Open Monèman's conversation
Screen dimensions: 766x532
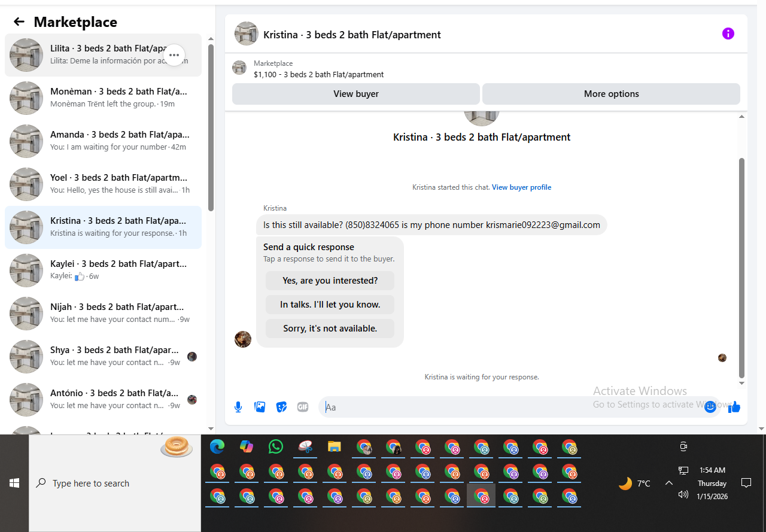coord(103,98)
